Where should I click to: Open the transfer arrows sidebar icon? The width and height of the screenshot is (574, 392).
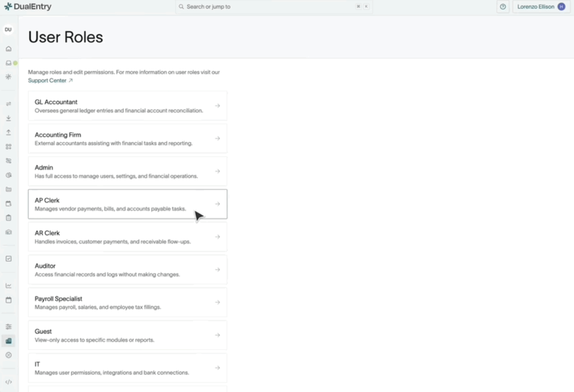(x=9, y=104)
